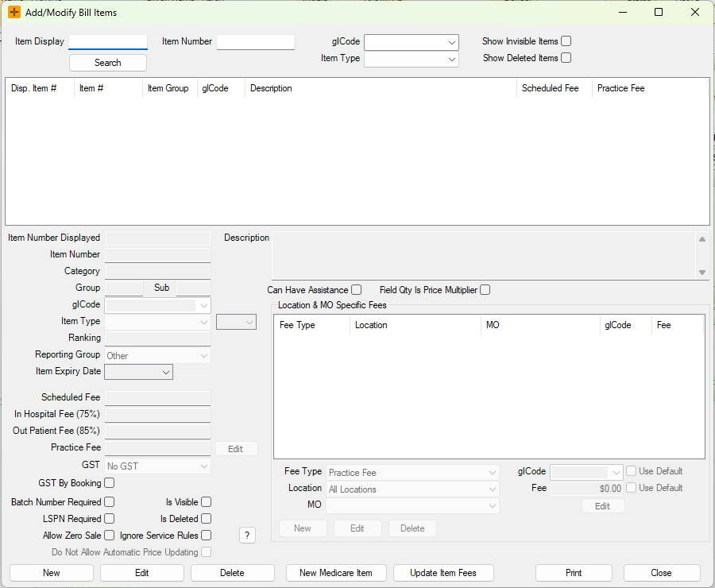Tick the Show Deleted Items checkbox
715x588 pixels.
pyautogui.click(x=566, y=58)
